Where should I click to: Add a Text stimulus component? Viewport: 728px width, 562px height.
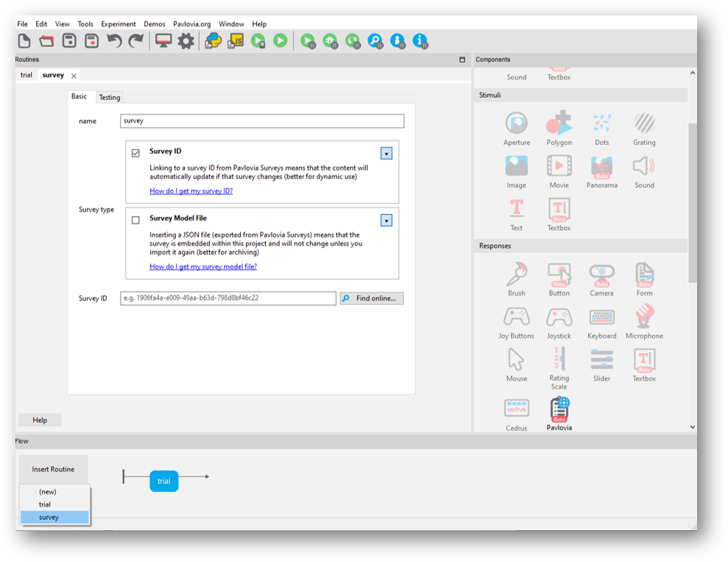516,214
